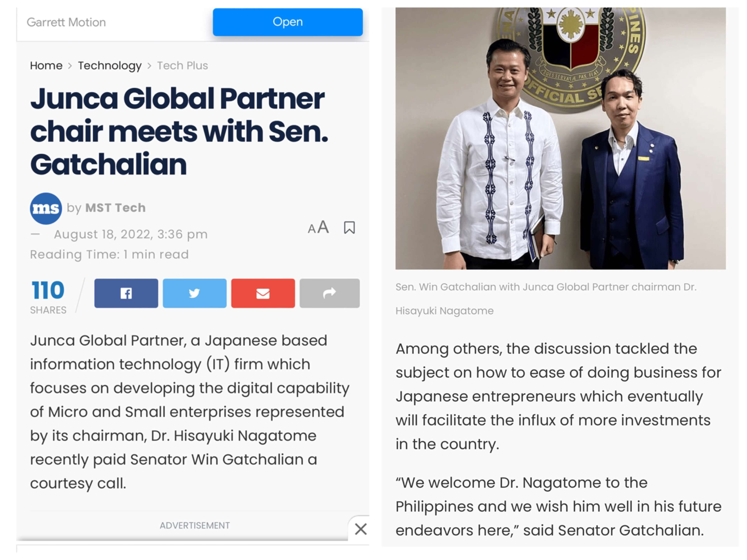Share article on Twitter
747x560 pixels.
(195, 293)
